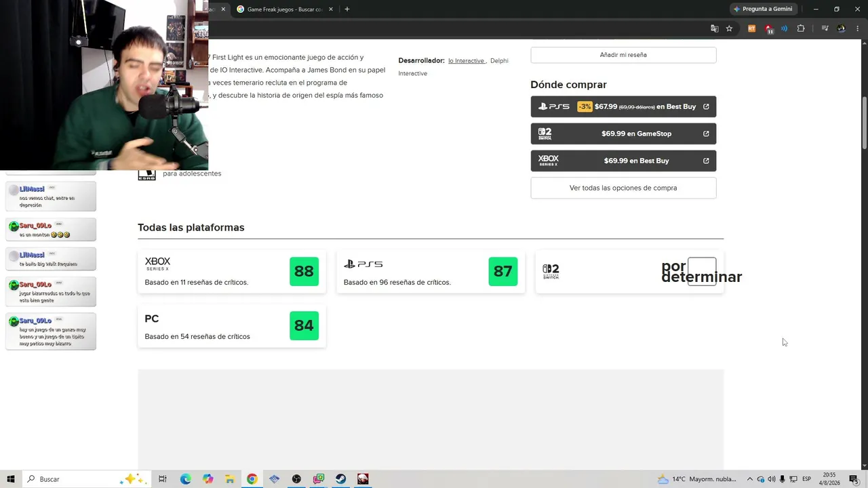Bookmark this page with the star icon
Viewport: 868px width, 488px height.
729,28
